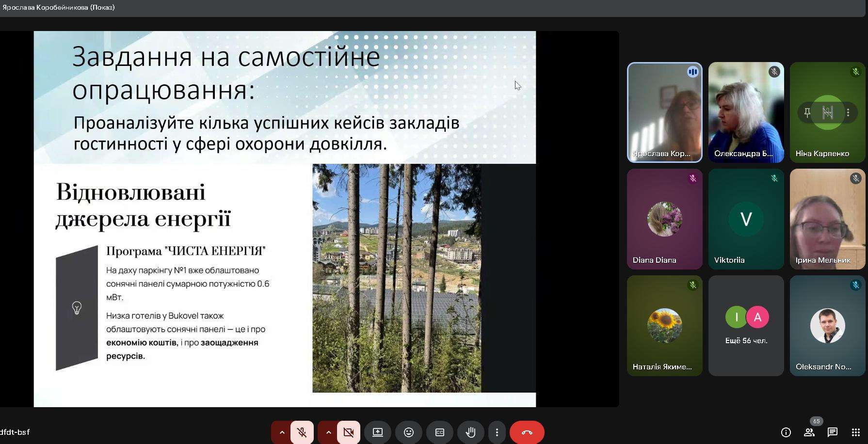The image size is (868, 444).
Task: Click speaking indicator on Ярослава tile
Action: pos(692,72)
